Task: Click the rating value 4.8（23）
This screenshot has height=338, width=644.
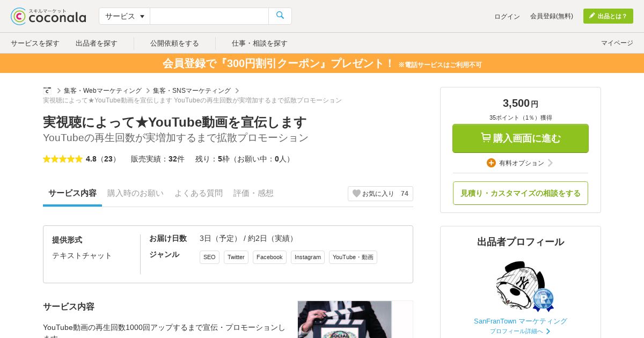Action: point(101,159)
